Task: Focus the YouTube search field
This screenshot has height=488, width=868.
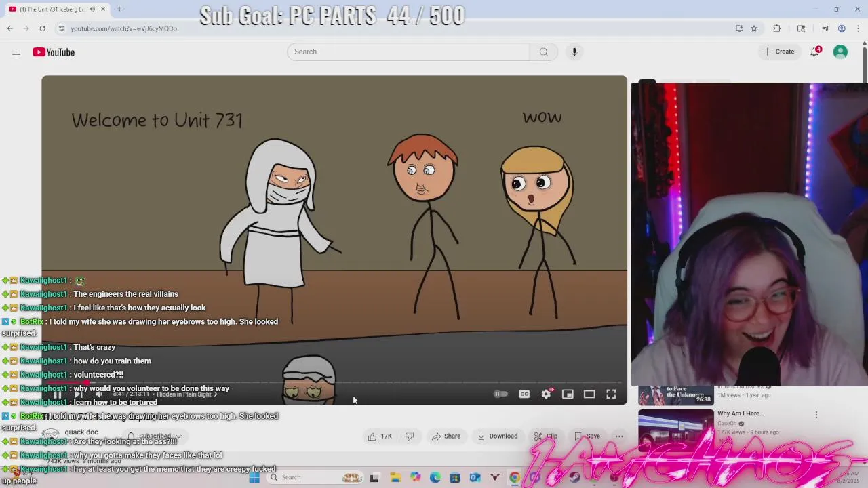Action: (409, 52)
